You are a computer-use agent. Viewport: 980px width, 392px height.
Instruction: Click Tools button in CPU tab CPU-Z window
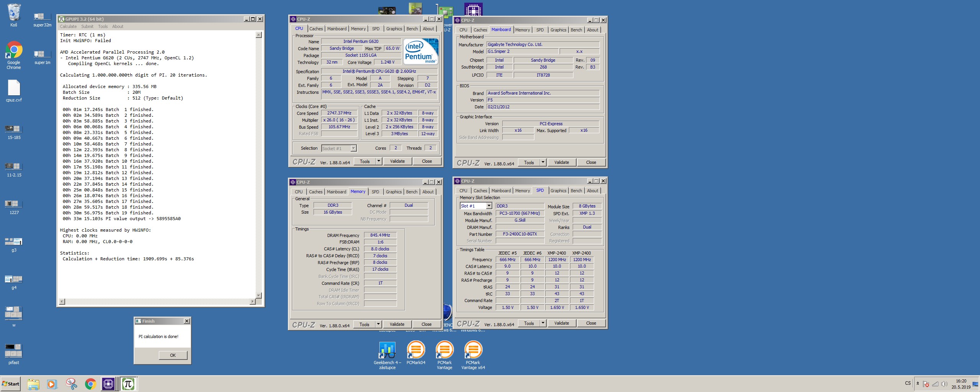[365, 161]
